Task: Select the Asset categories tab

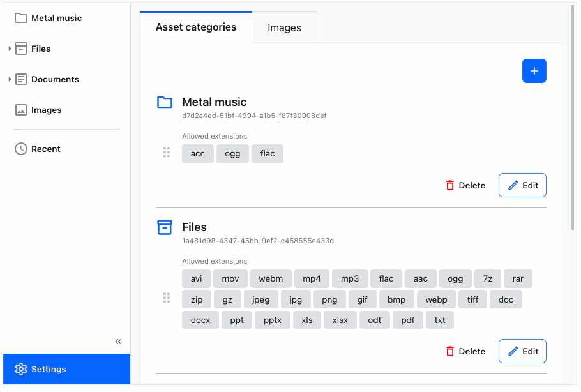Action: point(196,27)
